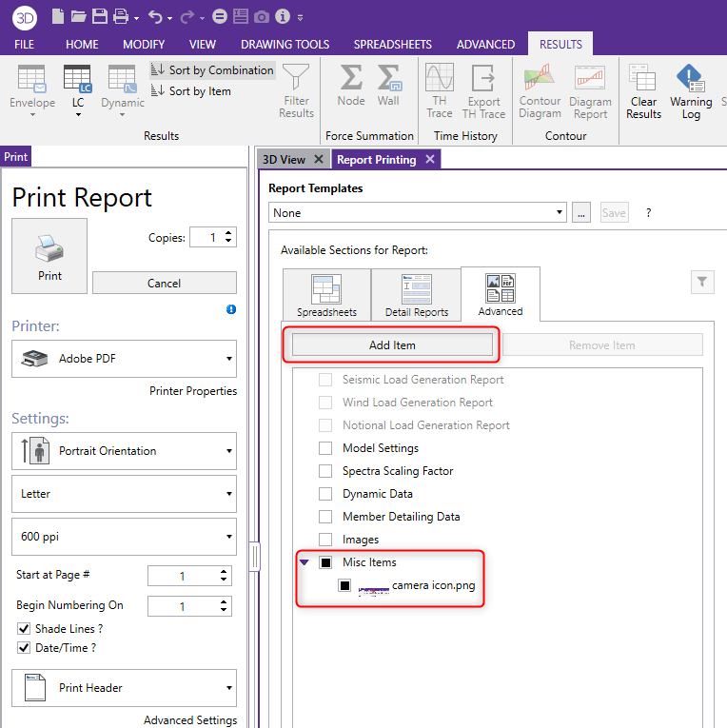This screenshot has height=728, width=727.
Task: Collapse the Misc Items tree node
Action: 304,562
